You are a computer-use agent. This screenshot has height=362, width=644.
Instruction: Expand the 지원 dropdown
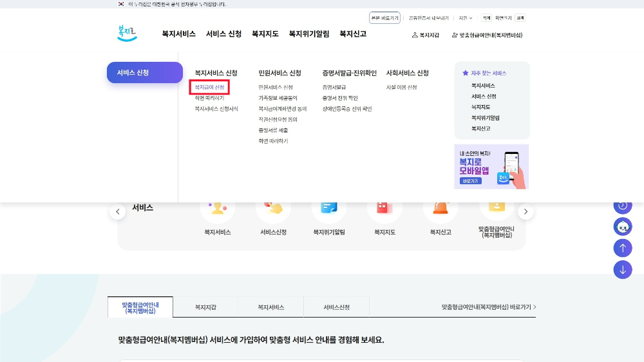466,18
